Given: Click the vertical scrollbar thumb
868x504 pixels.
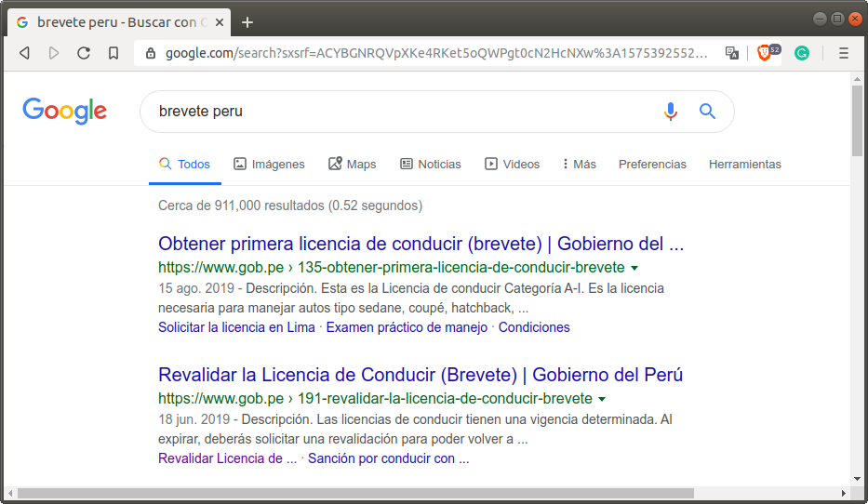Looking at the screenshot, I should click(x=857, y=121).
